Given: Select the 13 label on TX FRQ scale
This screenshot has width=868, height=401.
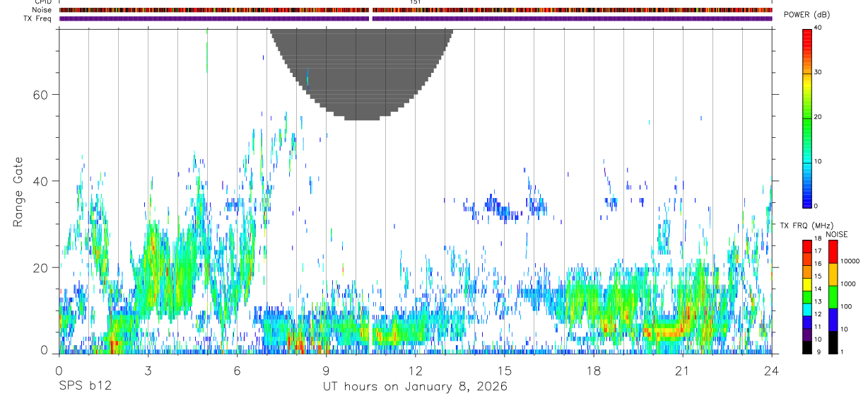Looking at the screenshot, I should pyautogui.click(x=818, y=301).
